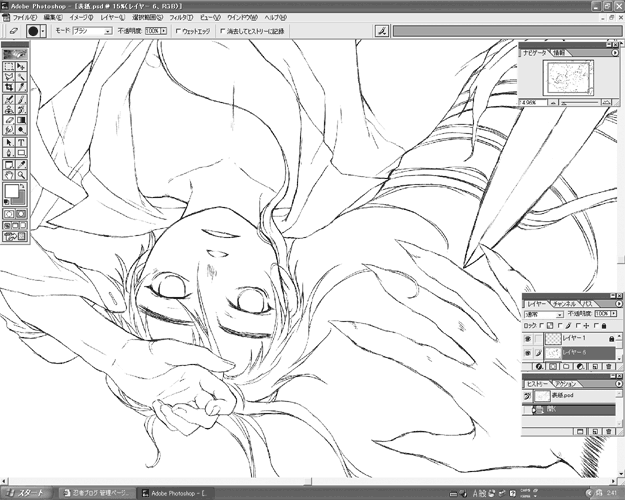This screenshot has height=500, width=625.
Task: Click Adobe Photoshop taskbar button
Action: coord(177,493)
